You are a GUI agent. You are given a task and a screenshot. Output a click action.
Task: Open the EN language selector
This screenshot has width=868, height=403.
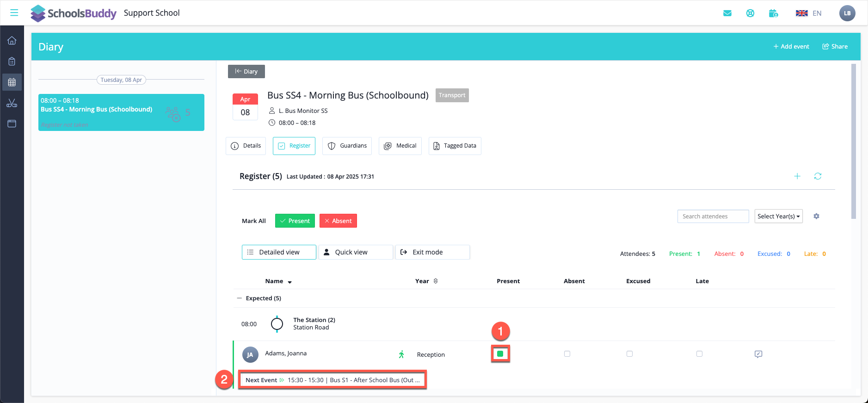808,13
